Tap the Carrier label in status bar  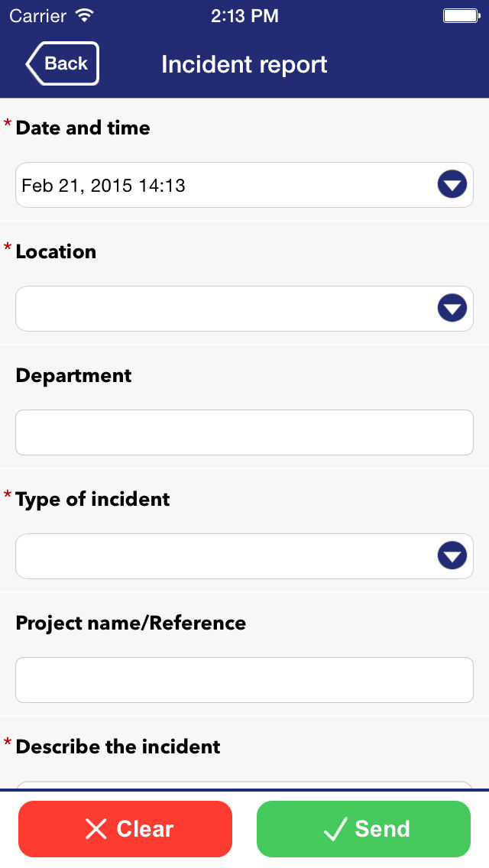(37, 15)
